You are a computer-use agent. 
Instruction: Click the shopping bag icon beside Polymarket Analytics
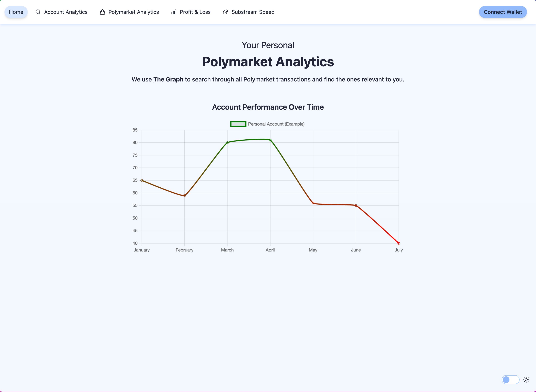tap(102, 12)
